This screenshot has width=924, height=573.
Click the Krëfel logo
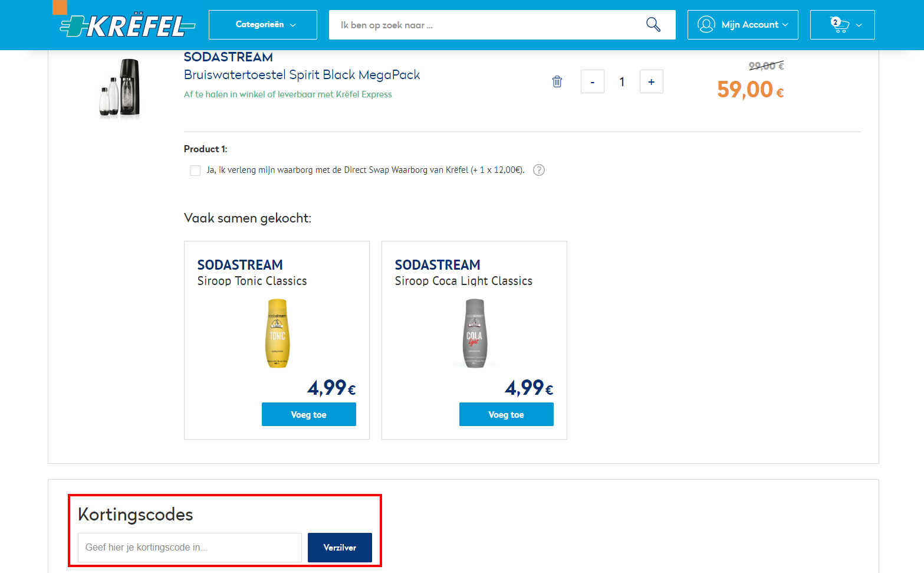128,25
